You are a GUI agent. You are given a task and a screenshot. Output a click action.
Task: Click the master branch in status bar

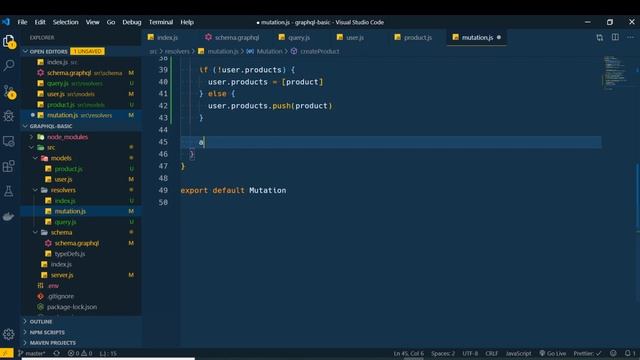coord(32,353)
